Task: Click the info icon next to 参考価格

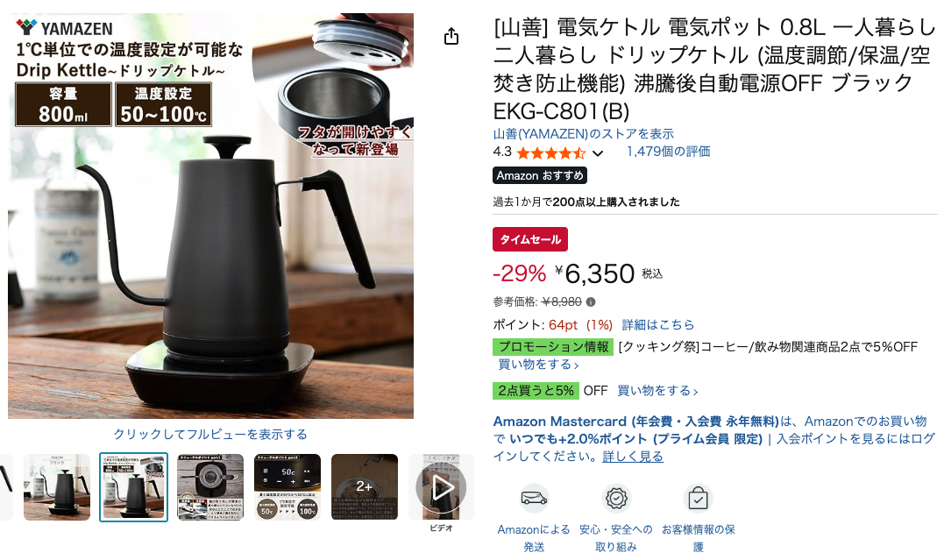Action: coord(591,301)
